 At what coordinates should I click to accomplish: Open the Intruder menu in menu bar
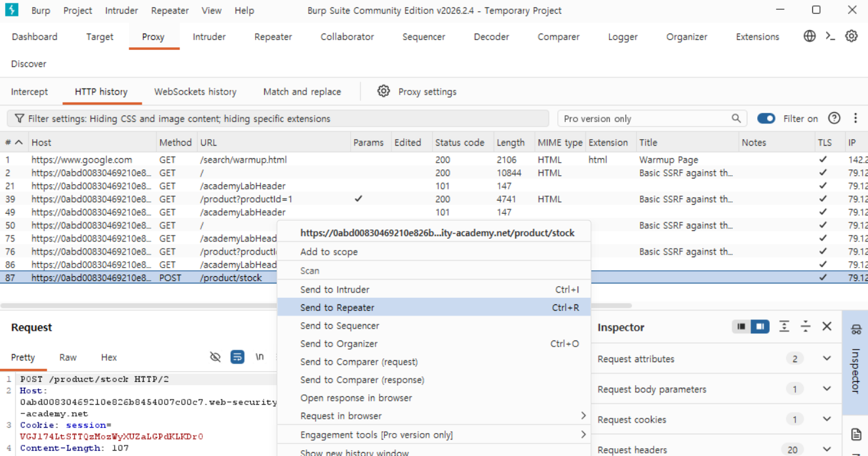121,10
